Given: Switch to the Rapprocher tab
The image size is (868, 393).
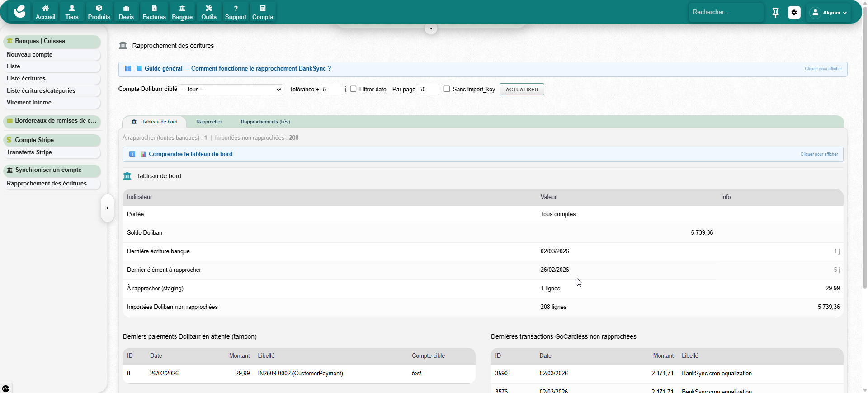Looking at the screenshot, I should click(x=209, y=122).
